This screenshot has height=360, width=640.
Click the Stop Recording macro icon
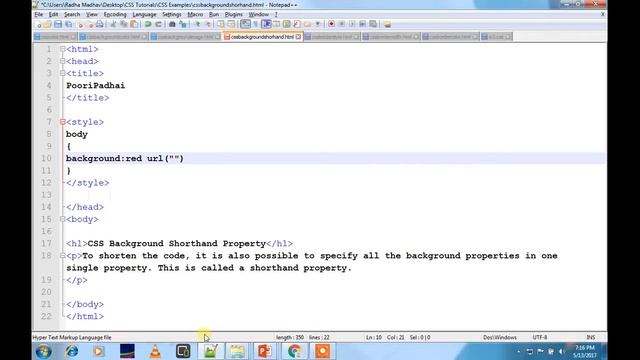click(x=342, y=24)
